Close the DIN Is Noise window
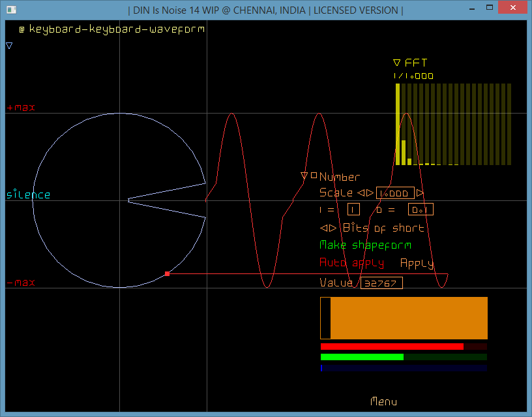Viewport: 532px width, 417px height. (513, 7)
